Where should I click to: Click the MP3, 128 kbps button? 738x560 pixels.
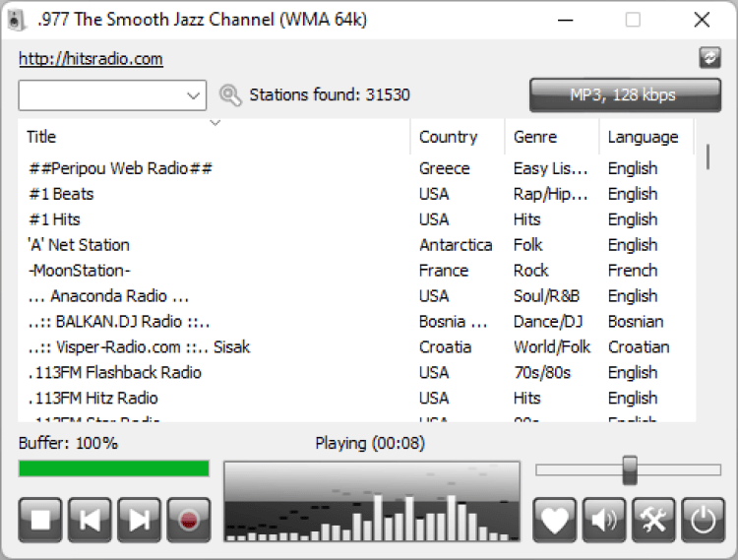pyautogui.click(x=625, y=95)
